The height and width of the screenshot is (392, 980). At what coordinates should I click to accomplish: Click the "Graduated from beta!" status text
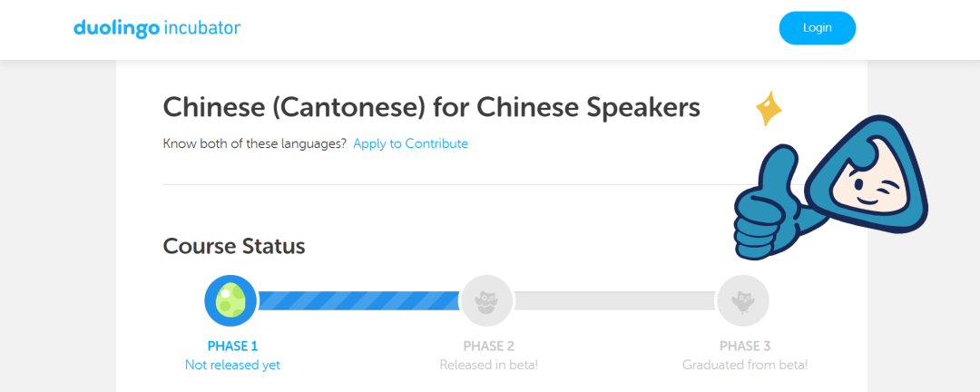pos(745,365)
